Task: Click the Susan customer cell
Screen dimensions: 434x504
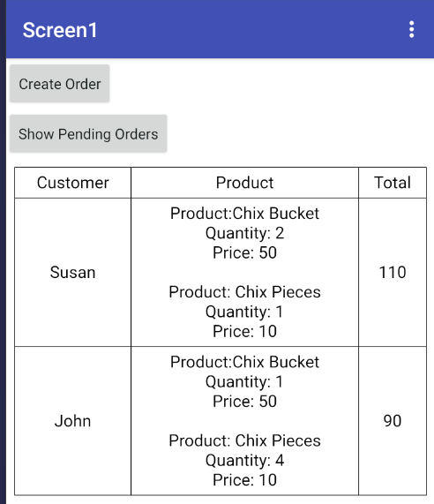Action: click(x=73, y=272)
